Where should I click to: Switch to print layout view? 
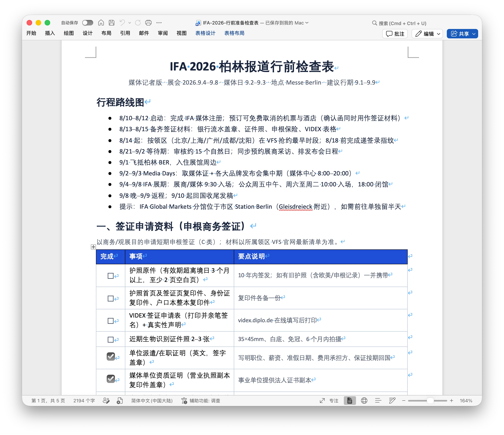pyautogui.click(x=350, y=401)
